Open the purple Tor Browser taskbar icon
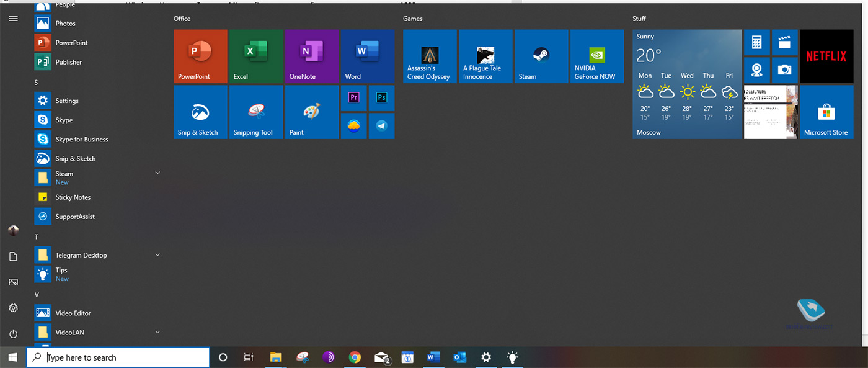The height and width of the screenshot is (368, 868). tap(329, 357)
